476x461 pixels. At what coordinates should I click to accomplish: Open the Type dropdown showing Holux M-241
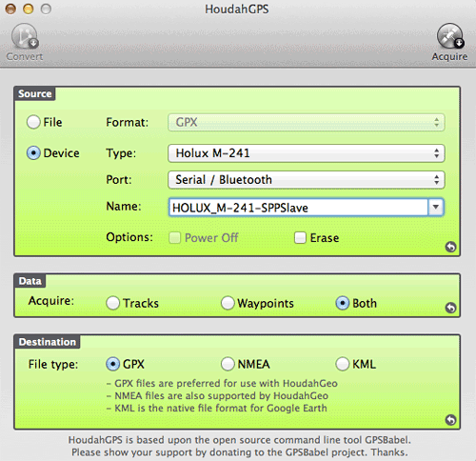pos(307,153)
